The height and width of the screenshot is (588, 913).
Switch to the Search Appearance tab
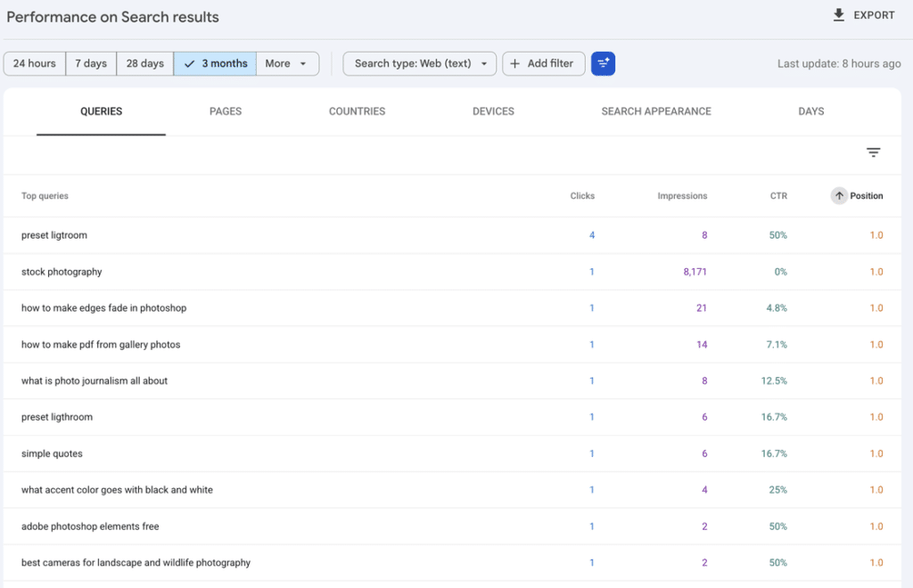coord(656,111)
